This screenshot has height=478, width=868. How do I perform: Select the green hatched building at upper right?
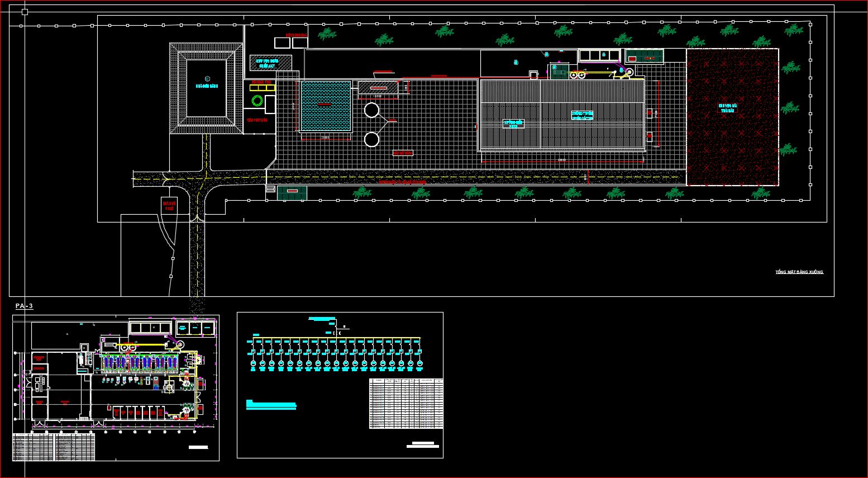(645, 56)
